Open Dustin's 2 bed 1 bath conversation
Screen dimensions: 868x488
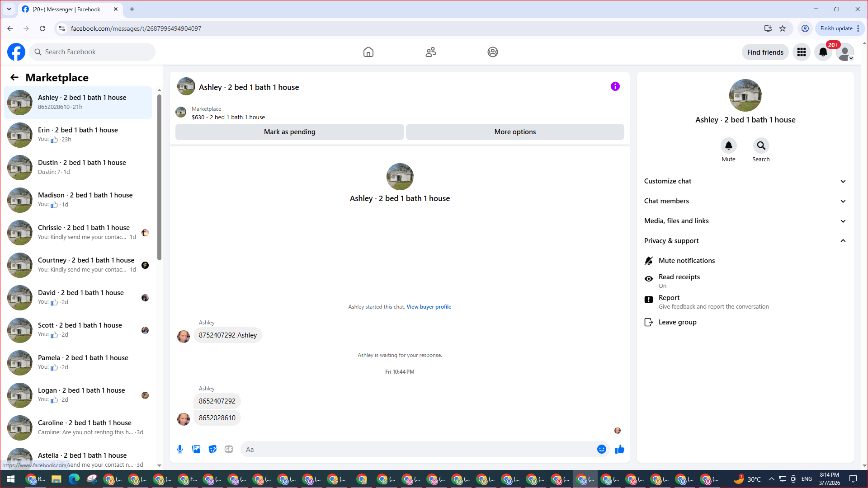pyautogui.click(x=78, y=167)
